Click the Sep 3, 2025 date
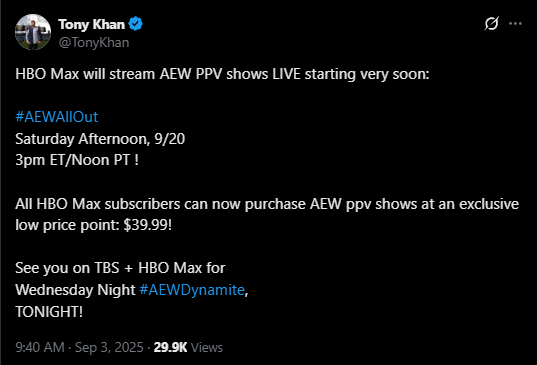Image resolution: width=537 pixels, height=365 pixels. [109, 347]
